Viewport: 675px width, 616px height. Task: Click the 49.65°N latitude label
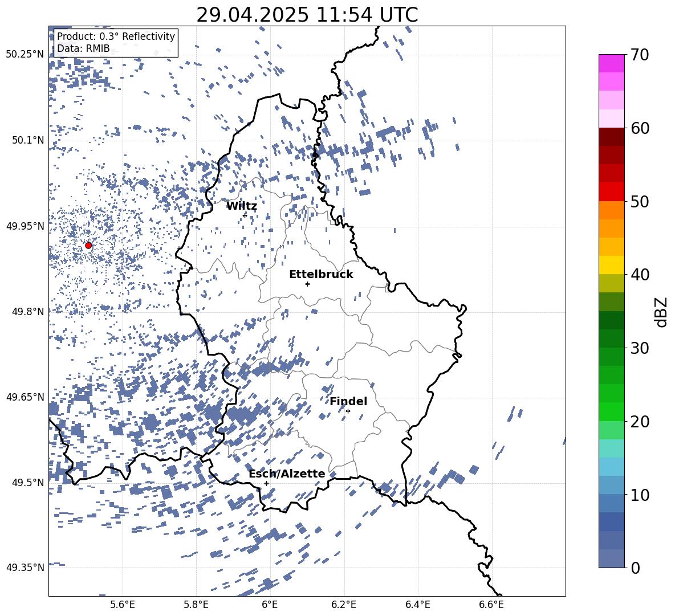(25, 397)
